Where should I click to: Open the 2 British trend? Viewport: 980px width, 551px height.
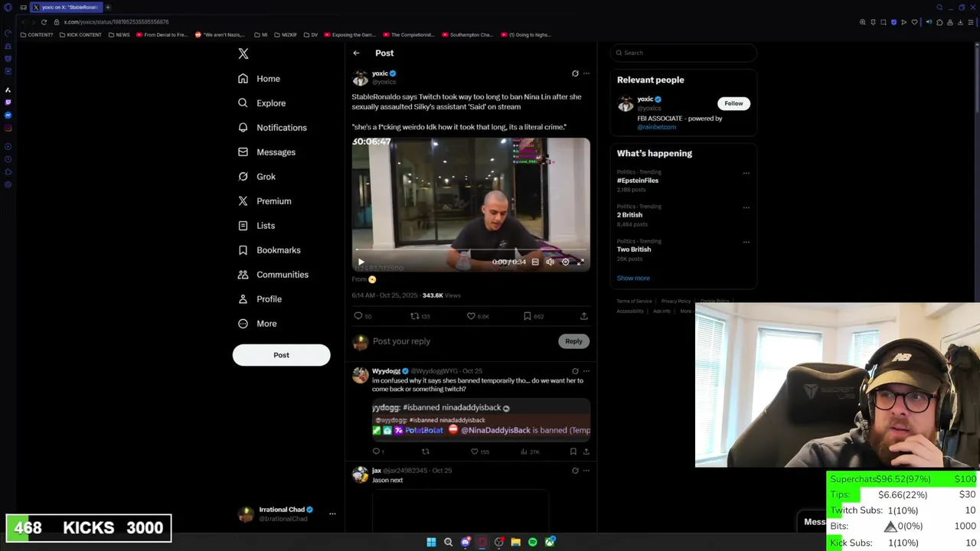629,215
